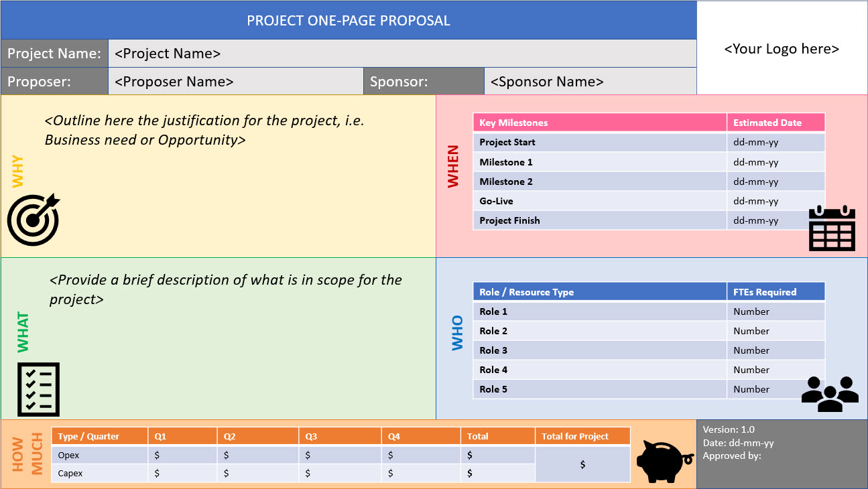Select the Approved by line in footer
The width and height of the screenshot is (868, 489).
tap(732, 456)
